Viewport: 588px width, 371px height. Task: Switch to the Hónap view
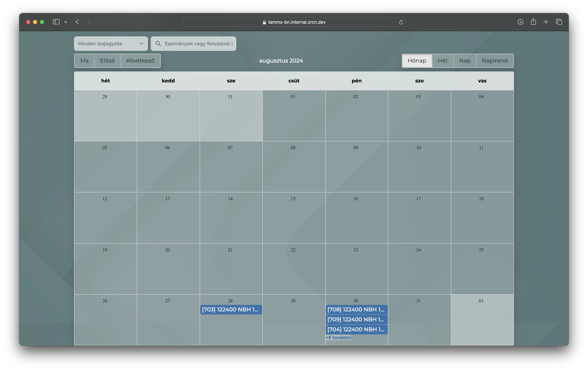(x=417, y=60)
